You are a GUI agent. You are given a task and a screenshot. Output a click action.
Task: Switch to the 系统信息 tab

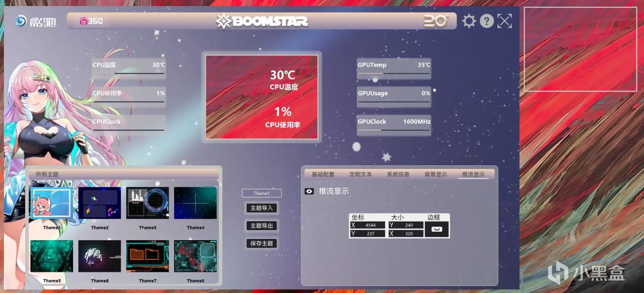coord(398,174)
